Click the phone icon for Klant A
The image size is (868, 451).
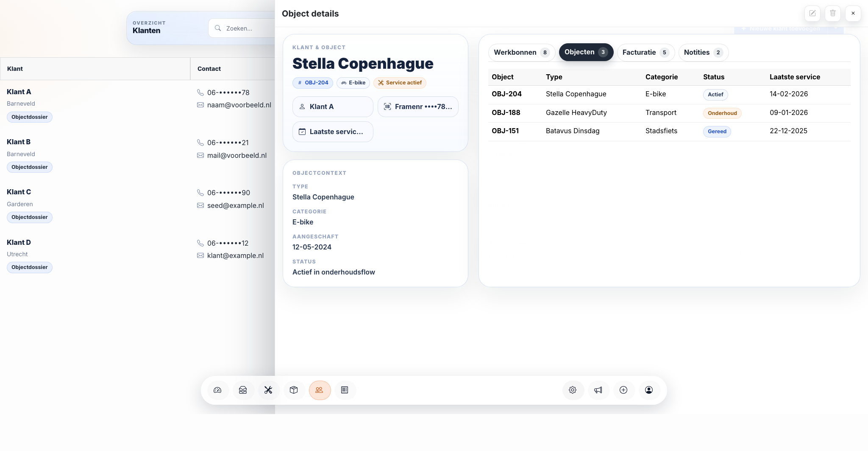pyautogui.click(x=200, y=92)
